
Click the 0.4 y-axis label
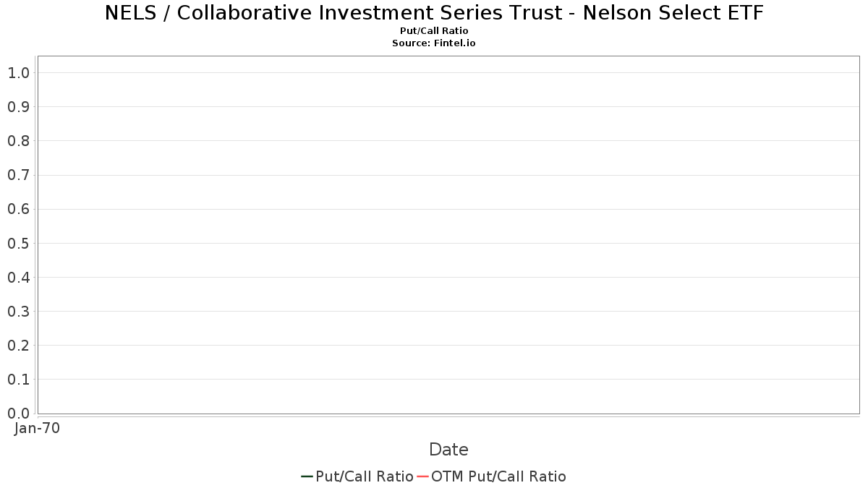click(18, 278)
